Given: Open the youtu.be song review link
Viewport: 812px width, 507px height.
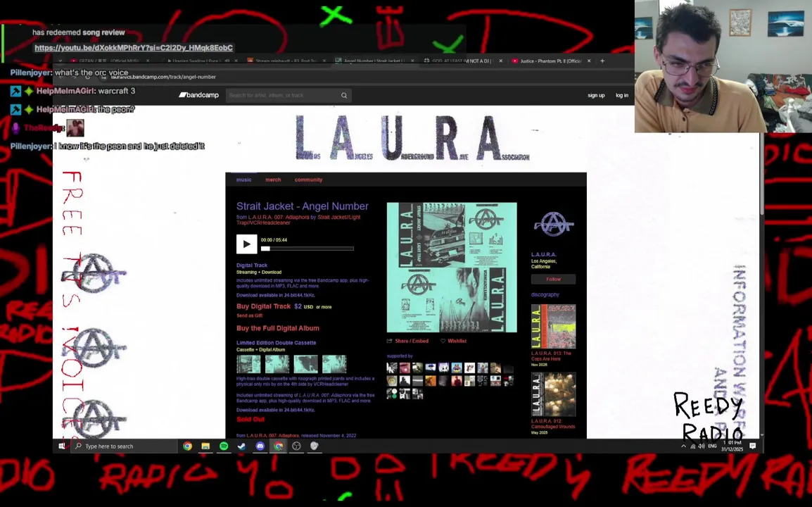Looking at the screenshot, I should (134, 48).
